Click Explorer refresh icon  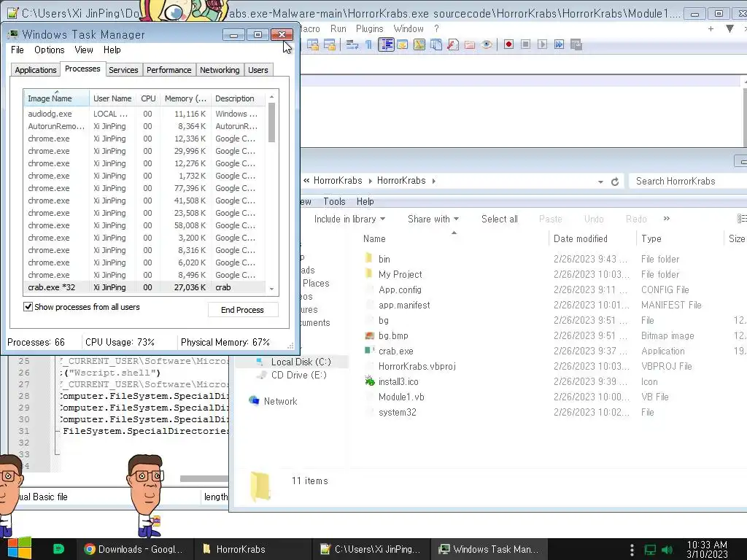coord(615,182)
